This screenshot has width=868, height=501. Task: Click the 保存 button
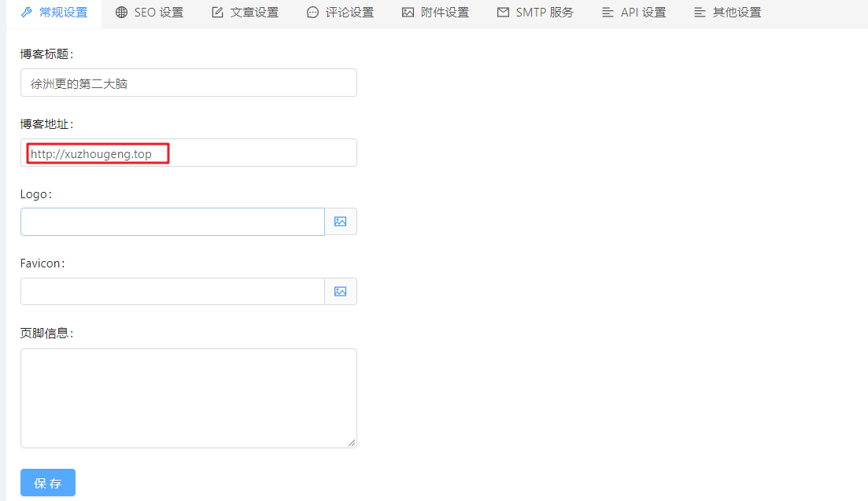48,483
